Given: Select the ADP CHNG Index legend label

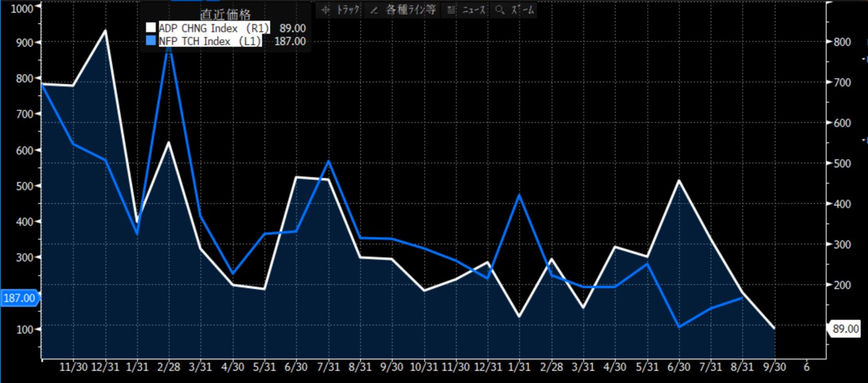Looking at the screenshot, I should click(x=213, y=28).
